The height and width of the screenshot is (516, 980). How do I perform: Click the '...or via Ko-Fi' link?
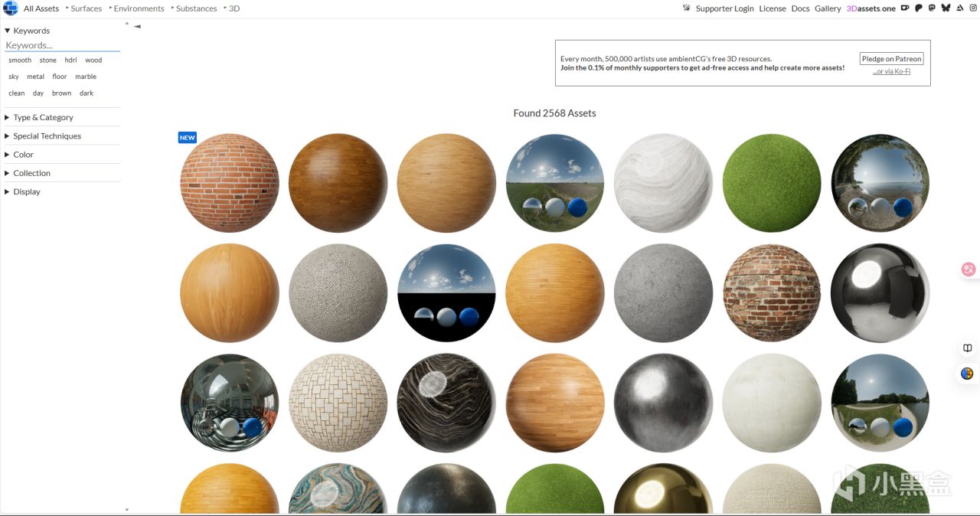point(891,71)
